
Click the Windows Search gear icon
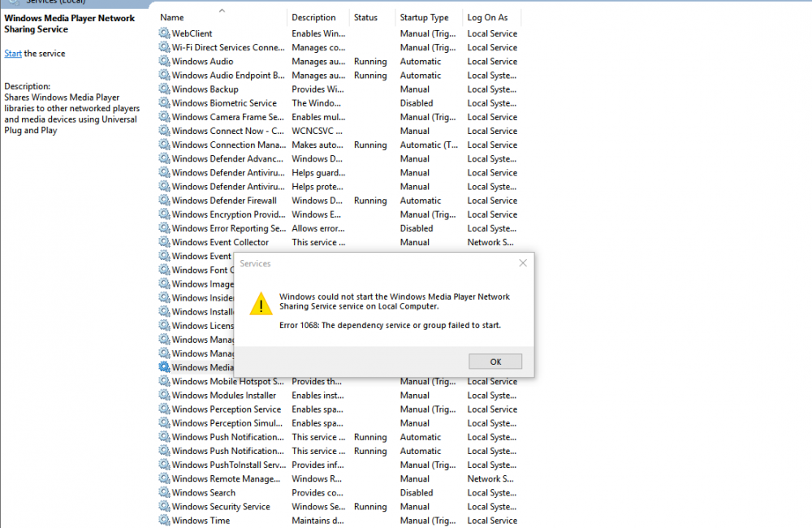(164, 493)
